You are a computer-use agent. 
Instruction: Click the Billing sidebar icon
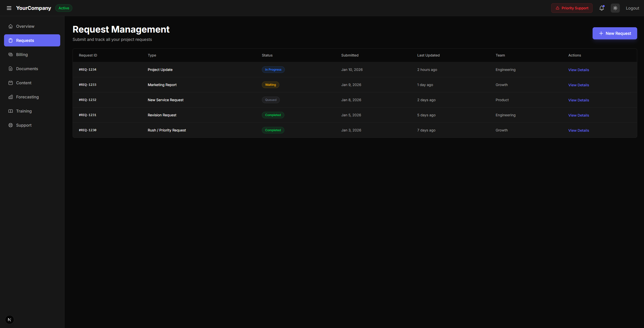click(11, 54)
